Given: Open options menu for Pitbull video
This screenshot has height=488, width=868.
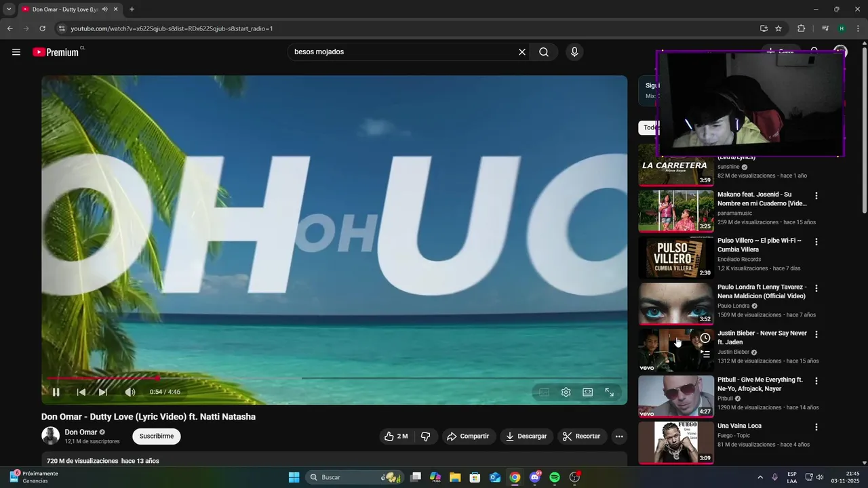Looking at the screenshot, I should pyautogui.click(x=816, y=382).
